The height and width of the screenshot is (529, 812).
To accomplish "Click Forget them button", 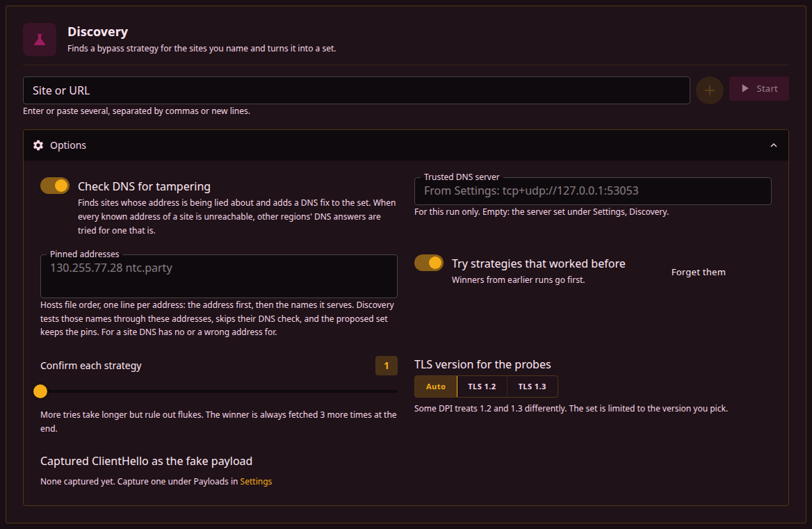I will point(698,272).
